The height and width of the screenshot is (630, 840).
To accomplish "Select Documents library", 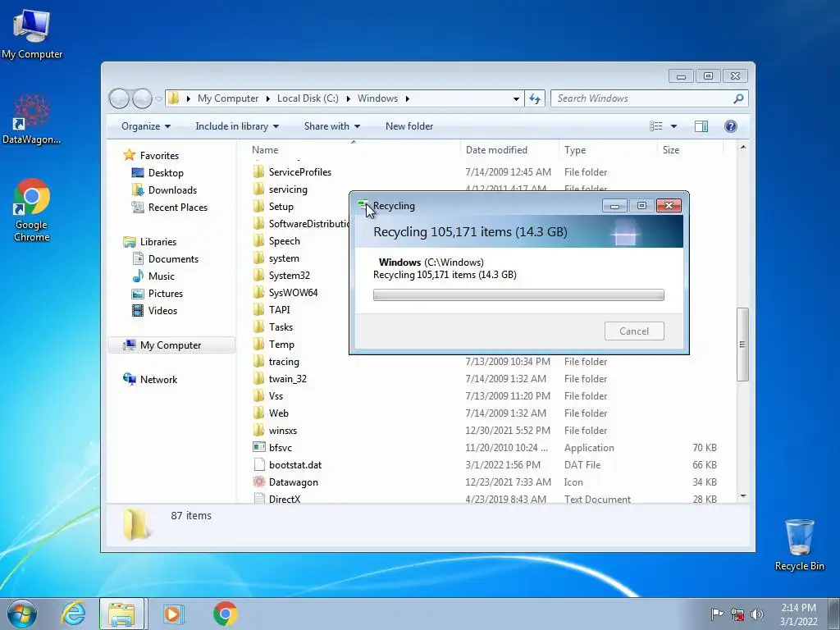I will (x=173, y=258).
